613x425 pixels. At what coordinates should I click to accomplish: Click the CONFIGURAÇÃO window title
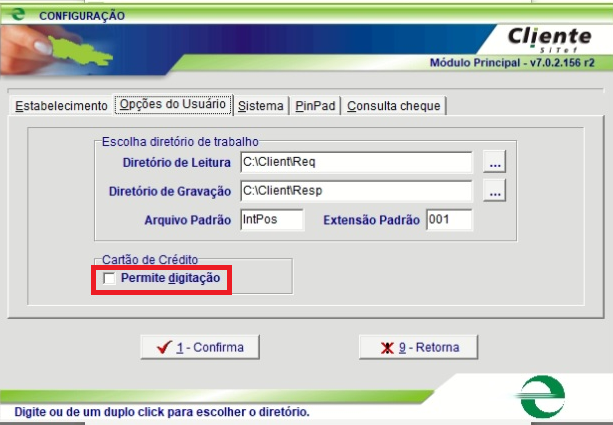click(82, 16)
